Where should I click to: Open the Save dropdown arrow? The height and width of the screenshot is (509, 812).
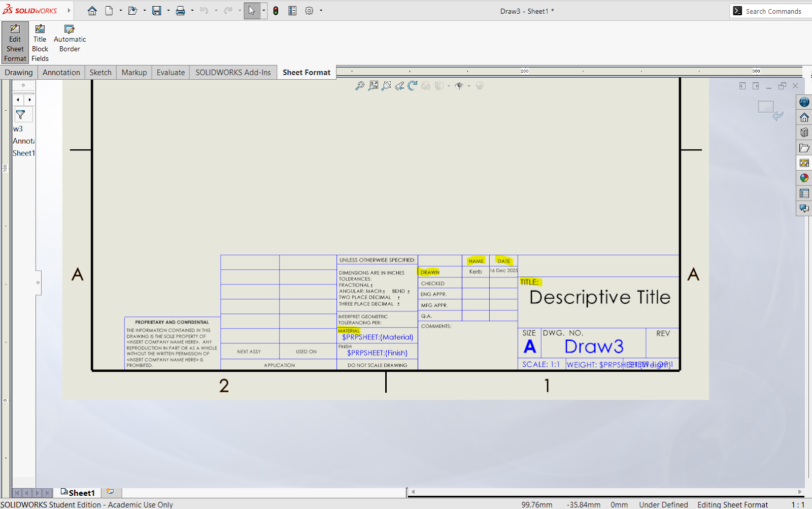pyautogui.click(x=168, y=11)
